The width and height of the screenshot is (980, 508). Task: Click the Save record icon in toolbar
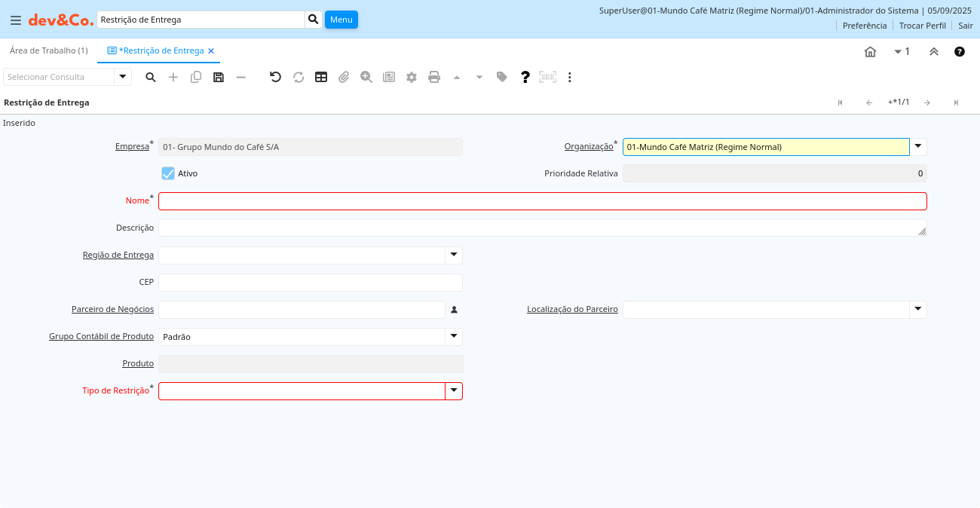[x=219, y=77]
